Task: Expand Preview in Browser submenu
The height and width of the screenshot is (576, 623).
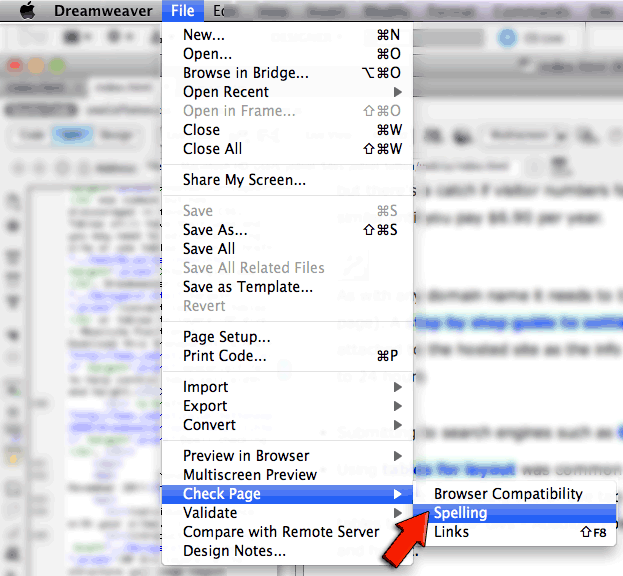Action: tap(288, 456)
